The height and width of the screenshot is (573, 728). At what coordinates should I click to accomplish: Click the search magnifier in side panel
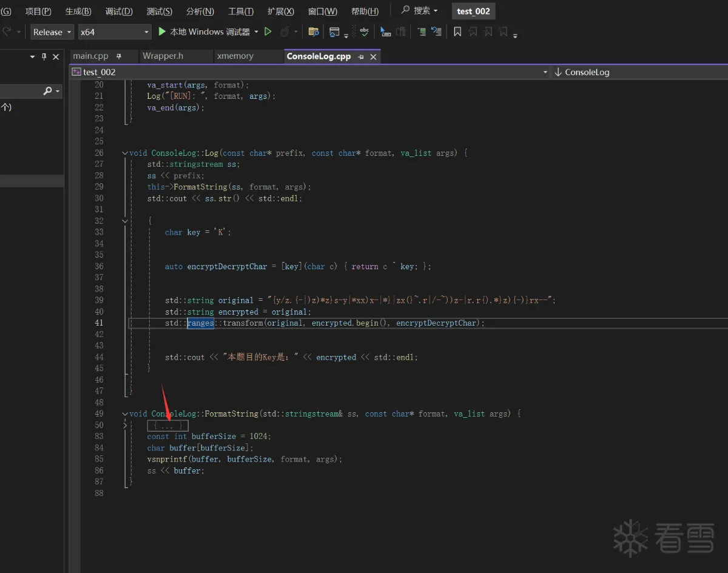(48, 91)
